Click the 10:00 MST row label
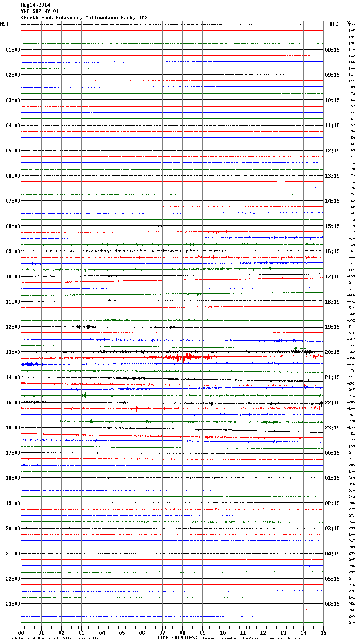Viewport: 357px width, 644px height. (13, 277)
